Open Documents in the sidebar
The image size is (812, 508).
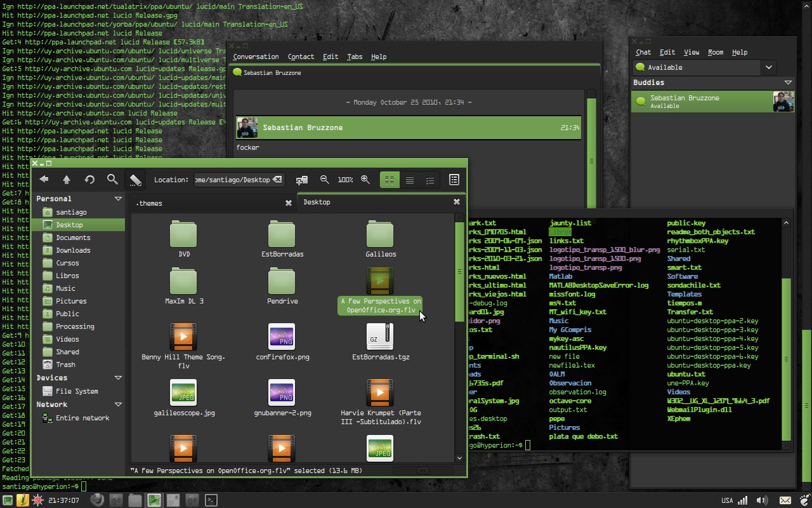tap(78, 237)
